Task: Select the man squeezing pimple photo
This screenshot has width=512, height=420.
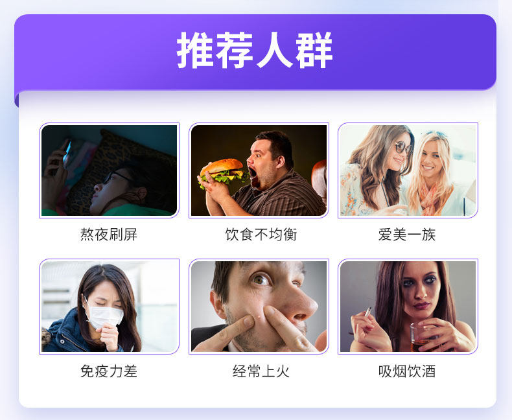Action: (x=259, y=307)
